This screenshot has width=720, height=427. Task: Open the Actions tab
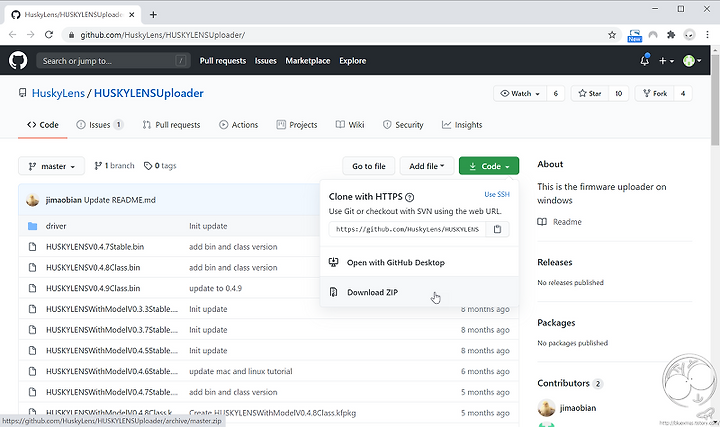(x=238, y=124)
